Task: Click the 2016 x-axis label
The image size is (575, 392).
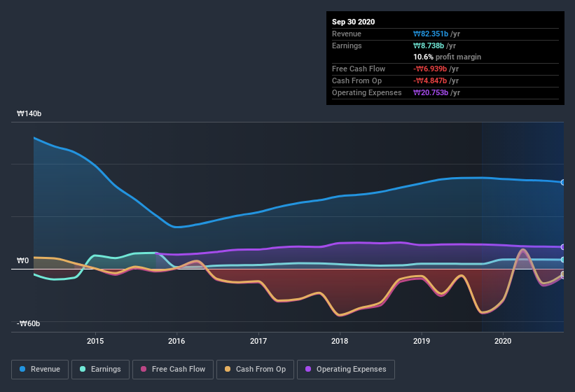Action: pyautogui.click(x=176, y=341)
